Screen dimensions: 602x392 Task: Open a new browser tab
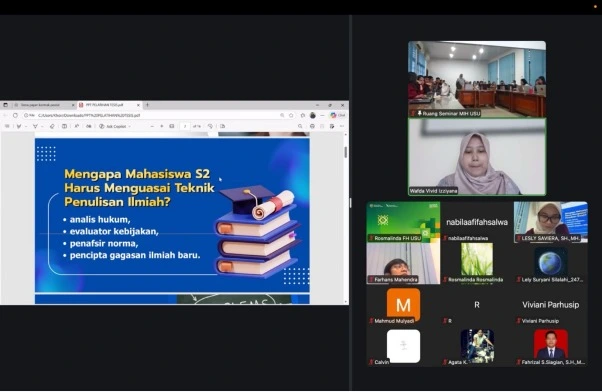147,105
